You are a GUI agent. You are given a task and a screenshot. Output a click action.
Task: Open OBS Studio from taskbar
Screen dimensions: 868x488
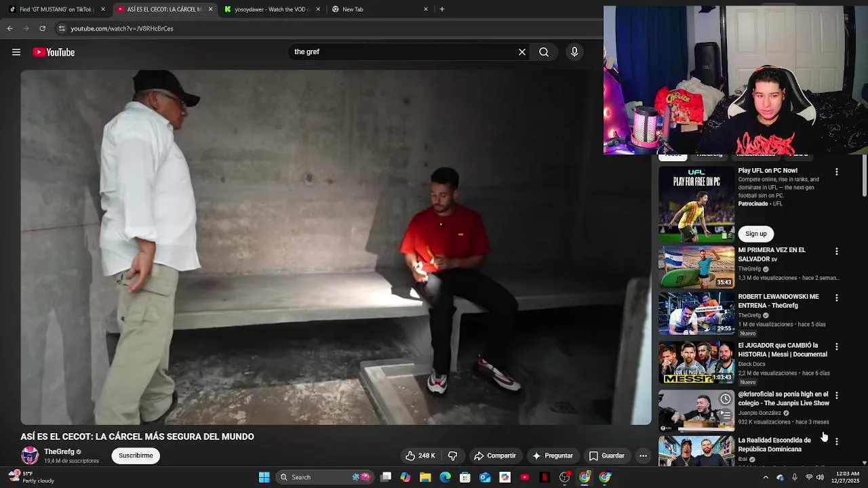[x=564, y=477]
